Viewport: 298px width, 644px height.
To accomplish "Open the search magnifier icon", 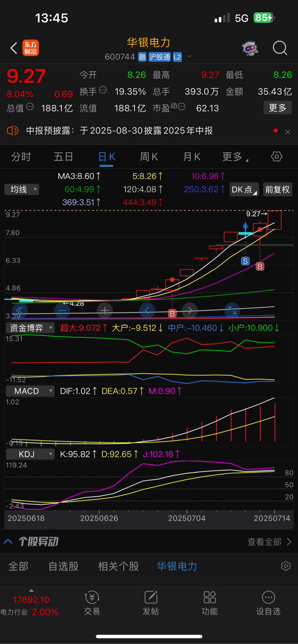I will pyautogui.click(x=280, y=48).
